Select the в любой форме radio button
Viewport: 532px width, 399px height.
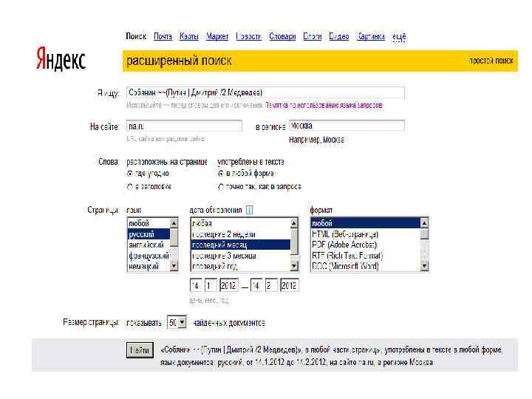[221, 174]
